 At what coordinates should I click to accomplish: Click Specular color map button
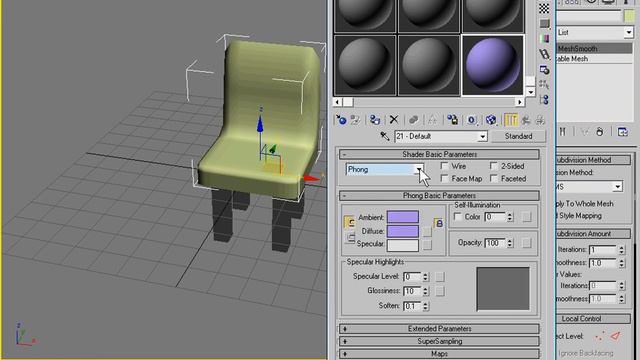[427, 245]
